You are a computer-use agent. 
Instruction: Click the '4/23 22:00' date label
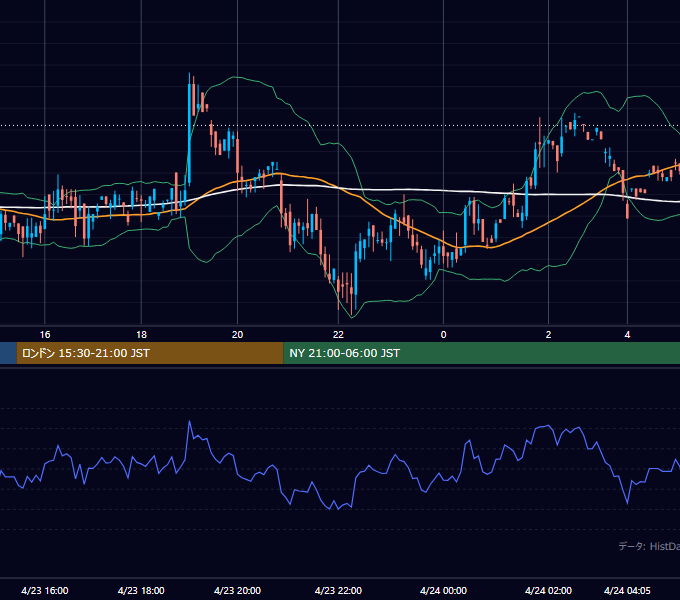click(x=338, y=590)
